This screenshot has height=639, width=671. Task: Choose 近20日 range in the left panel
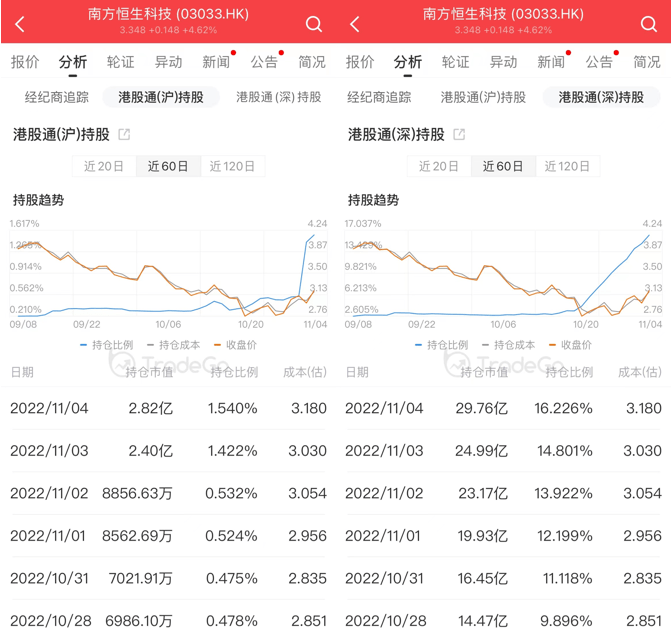click(104, 166)
